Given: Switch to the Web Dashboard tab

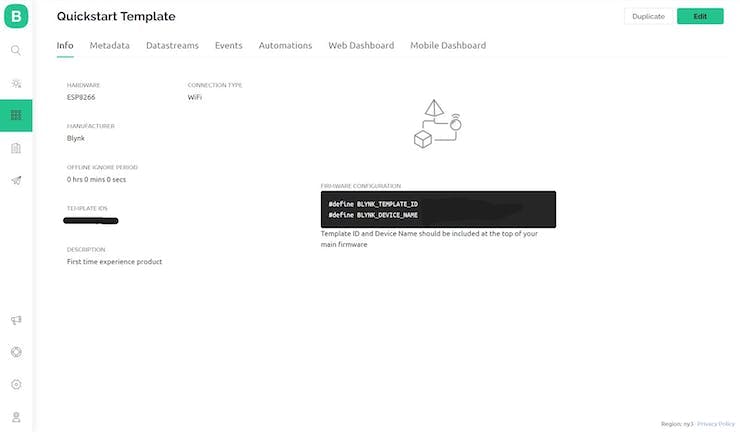Looking at the screenshot, I should (361, 45).
